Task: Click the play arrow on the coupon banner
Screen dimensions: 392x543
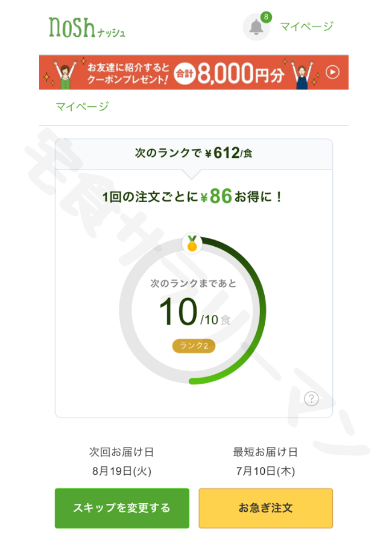Action: 332,72
